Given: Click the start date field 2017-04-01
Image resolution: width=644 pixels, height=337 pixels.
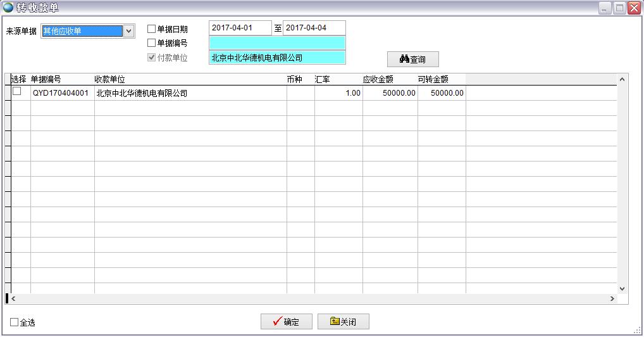Looking at the screenshot, I should 240,28.
